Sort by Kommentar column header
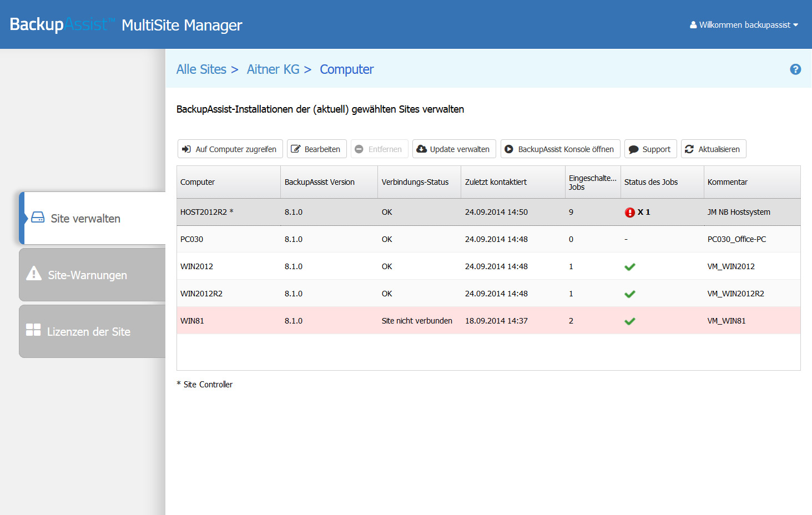The width and height of the screenshot is (812, 515). point(752,182)
